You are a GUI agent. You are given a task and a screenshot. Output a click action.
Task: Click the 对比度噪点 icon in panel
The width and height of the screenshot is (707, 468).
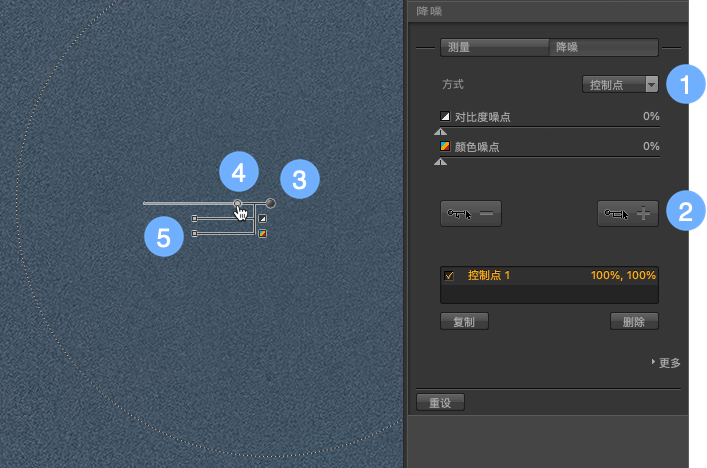pos(445,116)
